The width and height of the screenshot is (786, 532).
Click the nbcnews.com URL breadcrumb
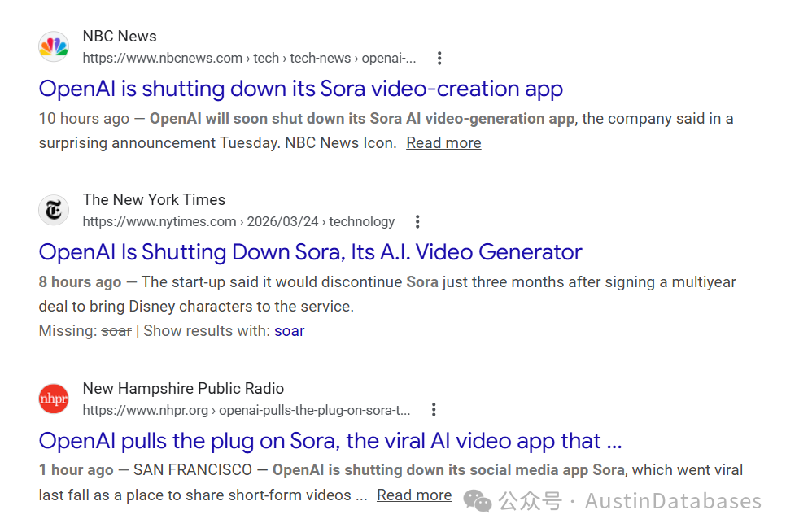click(x=249, y=58)
